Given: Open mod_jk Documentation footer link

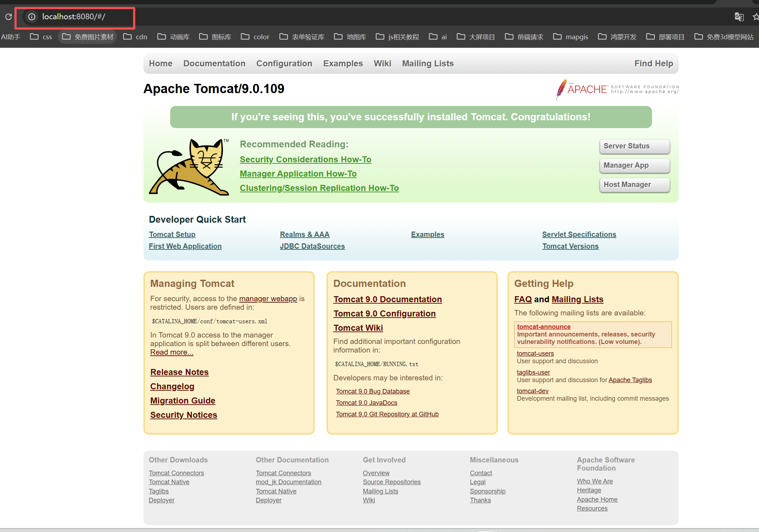Looking at the screenshot, I should pyautogui.click(x=289, y=482).
